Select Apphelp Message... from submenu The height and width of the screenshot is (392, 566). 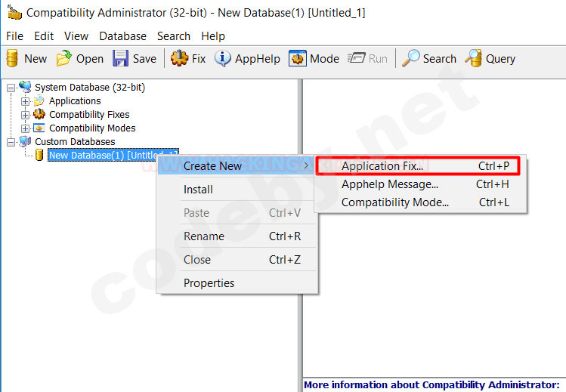pos(420,184)
